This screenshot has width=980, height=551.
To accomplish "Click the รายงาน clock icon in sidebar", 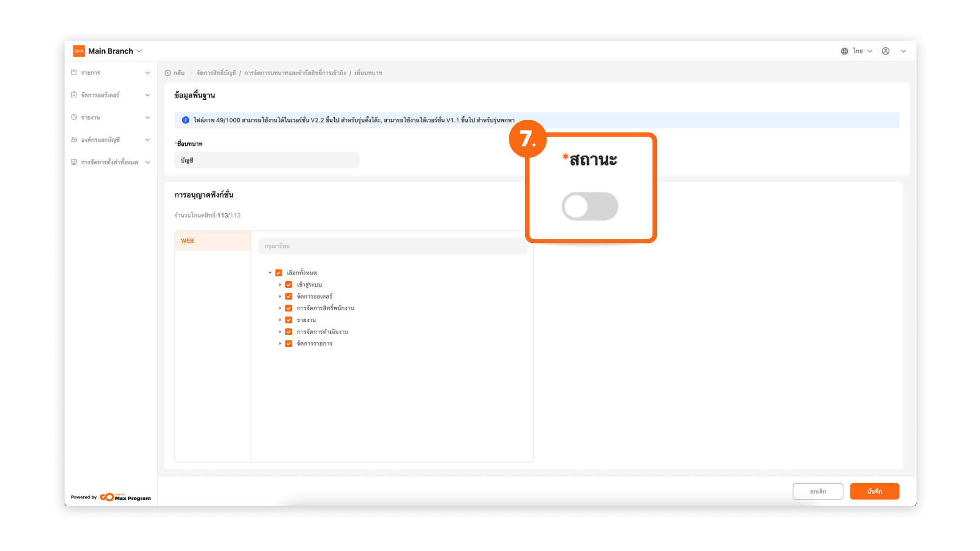I will [x=74, y=117].
